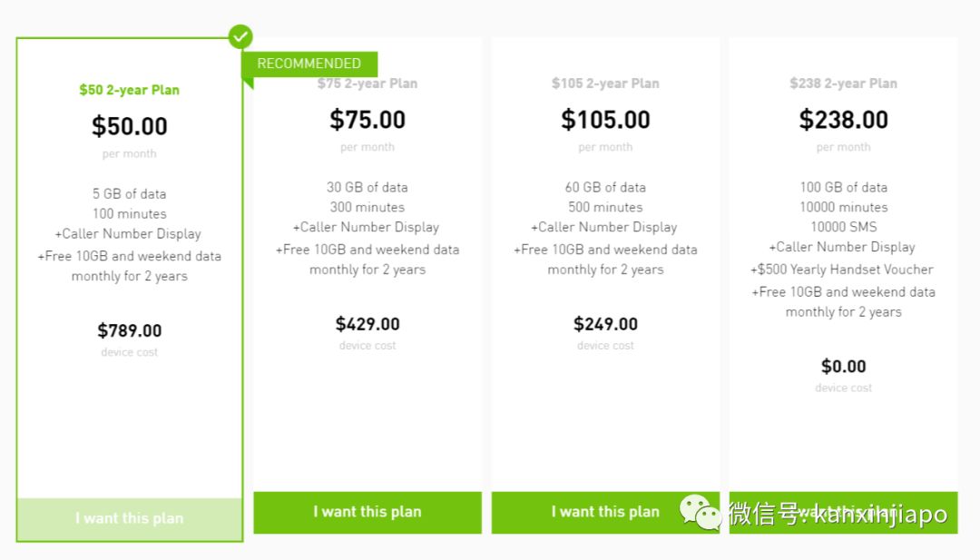980x560 pixels.
Task: Click the $238.00 per month price
Action: [x=843, y=120]
